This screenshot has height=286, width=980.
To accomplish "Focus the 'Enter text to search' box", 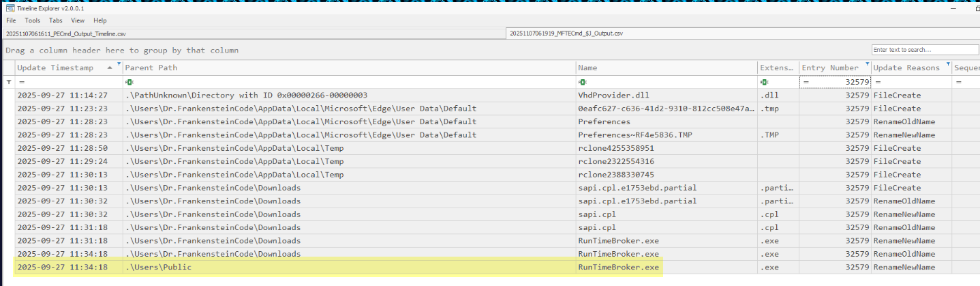I will click(x=923, y=50).
